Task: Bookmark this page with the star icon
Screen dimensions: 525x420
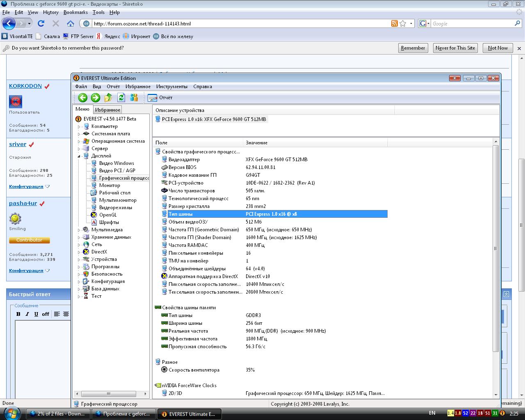Action: 403,23
